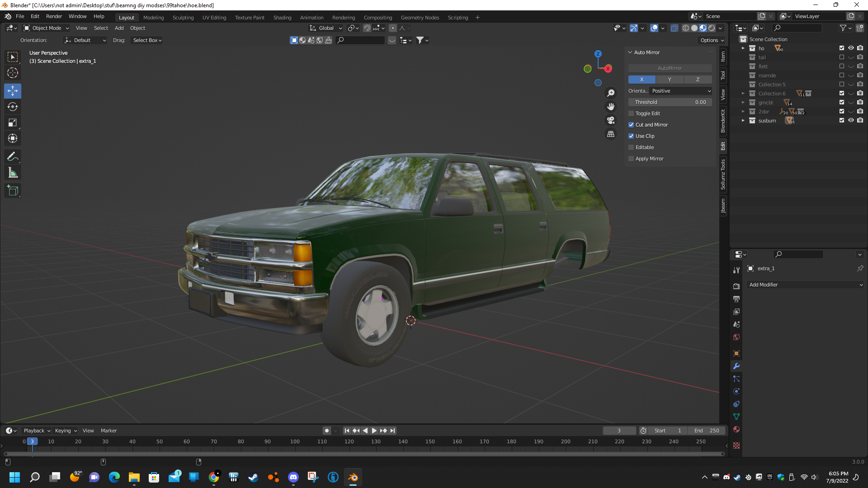Switch to the Sculpting workspace tab
868x488 pixels.
pos(183,18)
